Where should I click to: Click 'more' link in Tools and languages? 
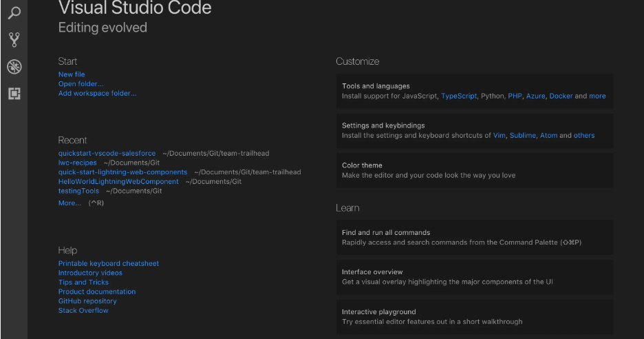tap(597, 96)
